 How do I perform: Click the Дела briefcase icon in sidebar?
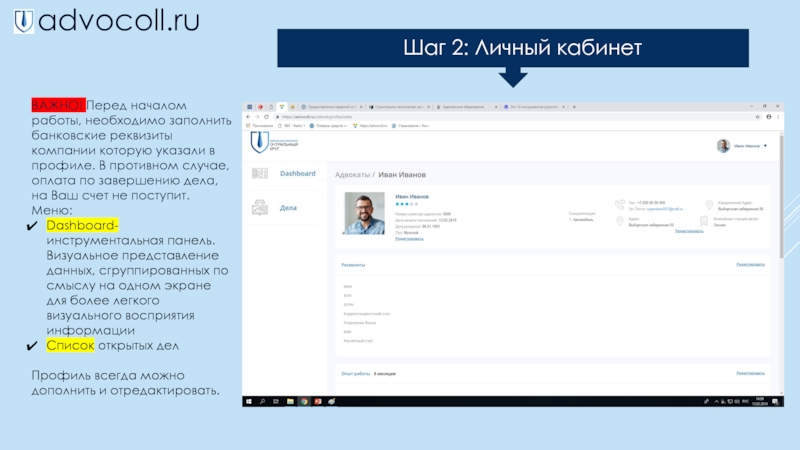pos(259,208)
